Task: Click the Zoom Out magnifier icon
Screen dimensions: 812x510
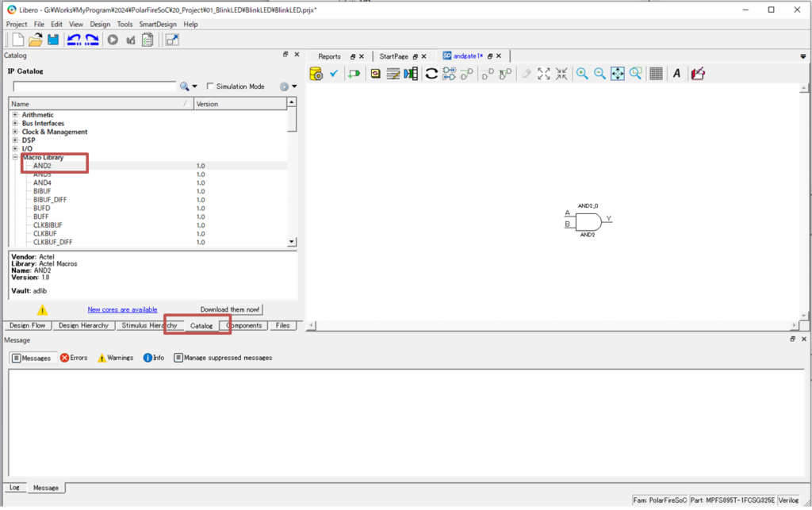Action: coord(599,74)
